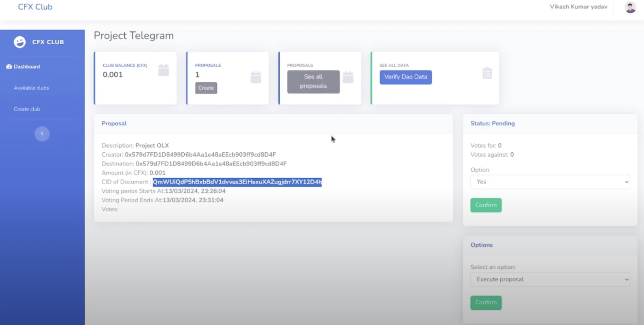
Task: Click the CFX CLUB sidebar brand text
Action: coord(48,42)
